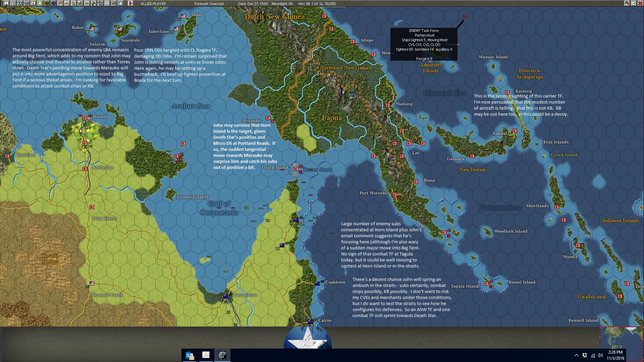The image size is (644, 362).
Task: Open the document list report icon
Action: 13,3
